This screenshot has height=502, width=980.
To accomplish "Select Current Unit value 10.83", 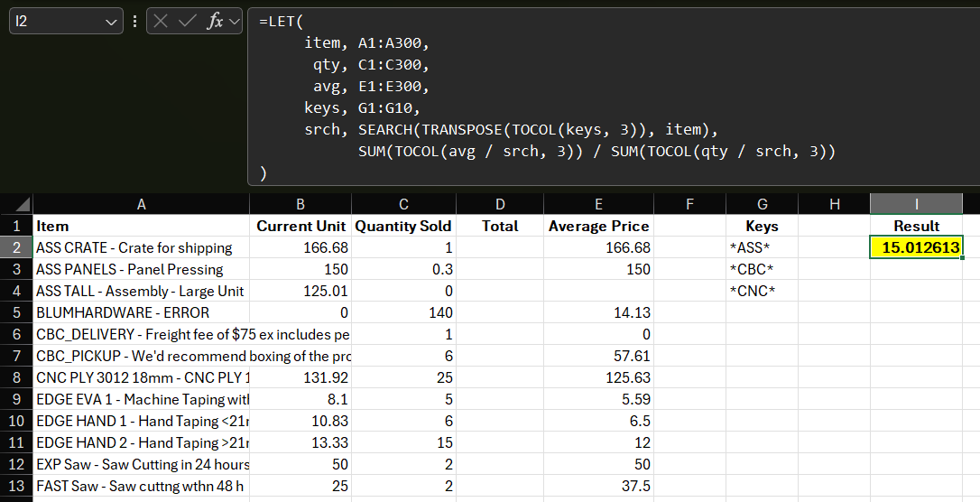I will [x=300, y=421].
